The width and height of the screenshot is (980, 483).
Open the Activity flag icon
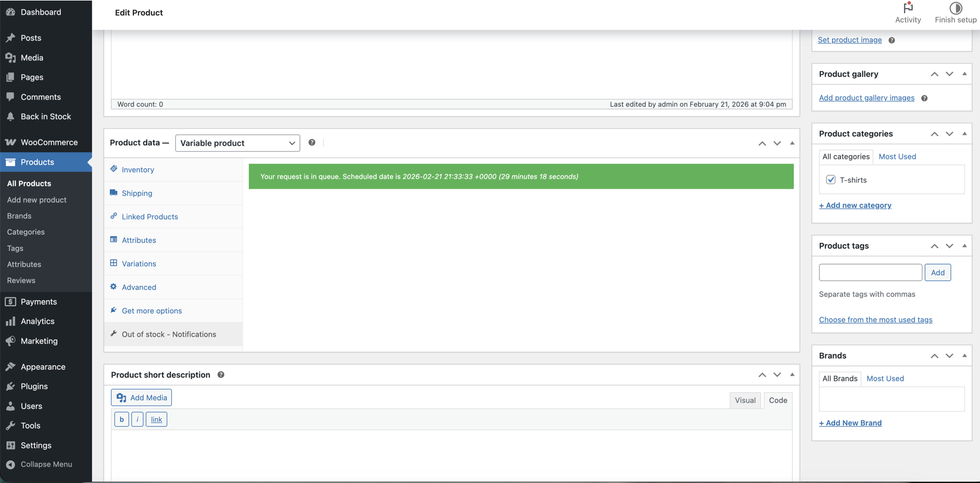[x=908, y=8]
